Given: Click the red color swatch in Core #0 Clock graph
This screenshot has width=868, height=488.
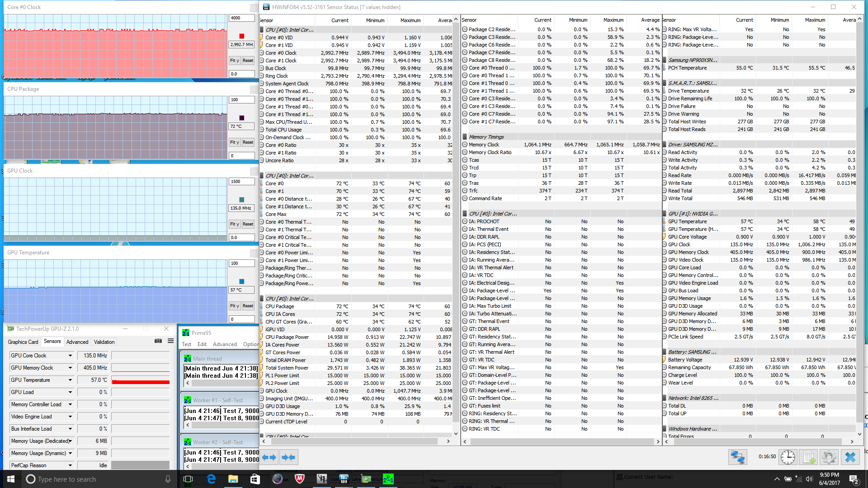Looking at the screenshot, I should [241, 36].
